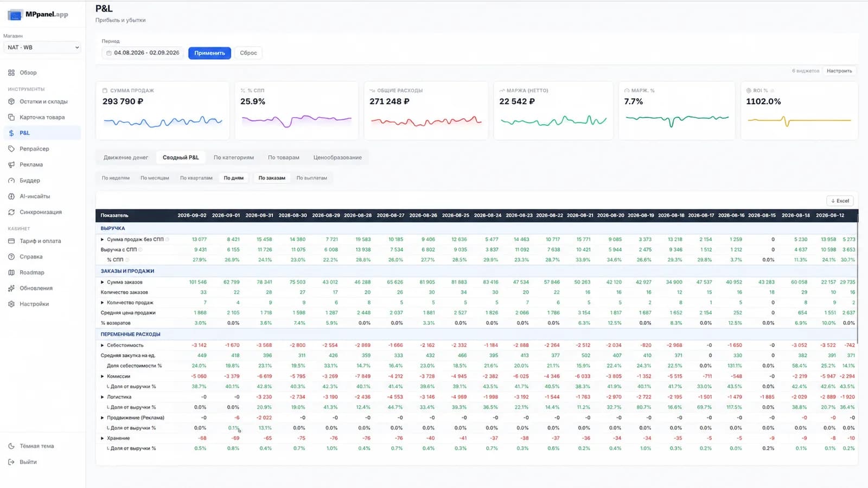
Task: Open the Roadmap map icon
Action: (x=11, y=273)
